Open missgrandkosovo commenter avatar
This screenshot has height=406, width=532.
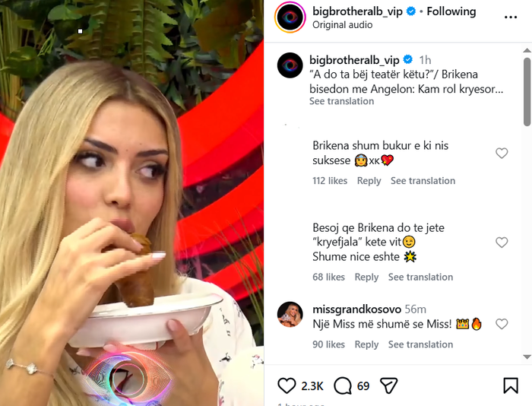coord(290,314)
